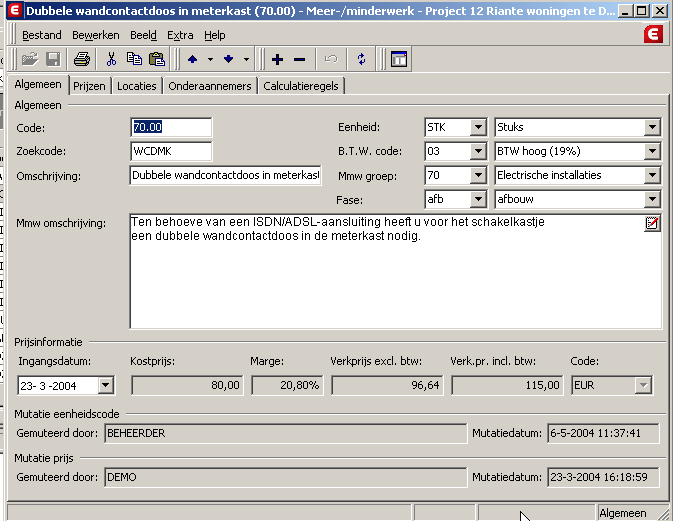Click the Marge field 20,80%
This screenshot has height=521, width=673.
tap(287, 385)
